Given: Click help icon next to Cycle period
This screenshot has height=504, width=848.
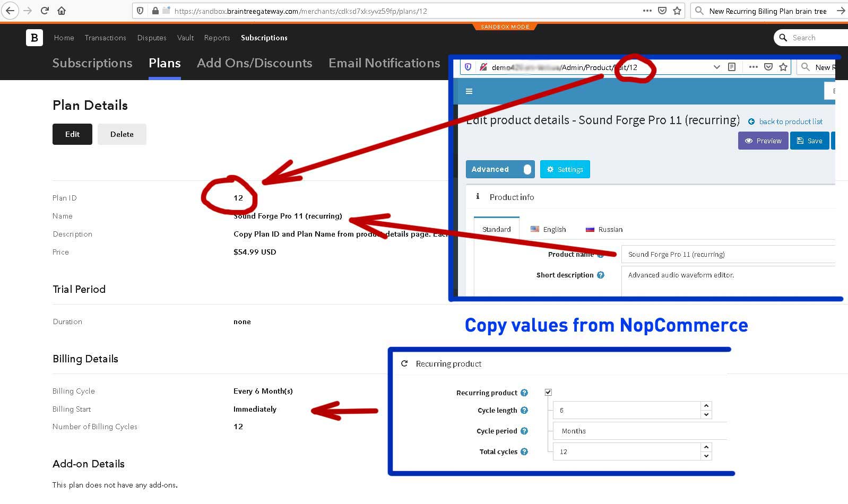Looking at the screenshot, I should coord(524,431).
